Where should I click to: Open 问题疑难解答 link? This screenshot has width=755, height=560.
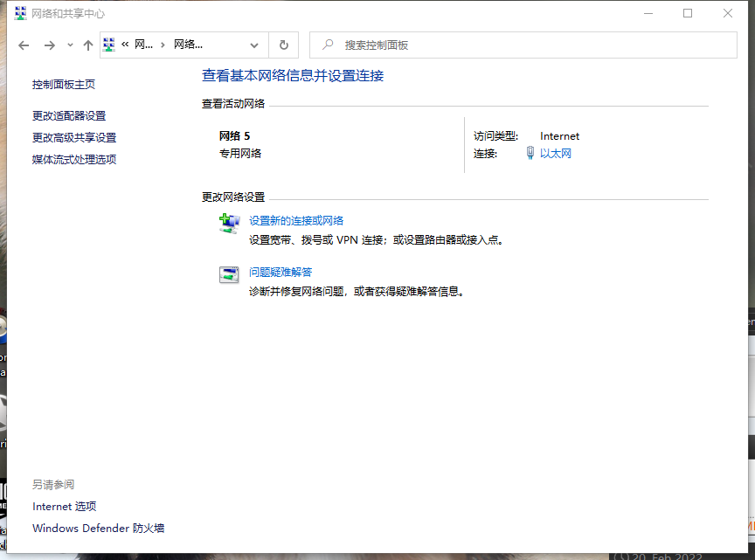tap(281, 273)
